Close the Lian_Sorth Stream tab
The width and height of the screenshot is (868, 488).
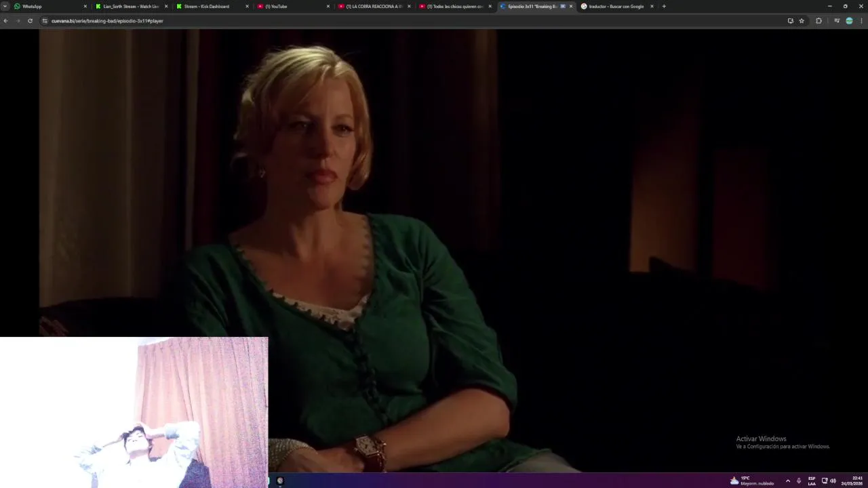click(x=166, y=6)
